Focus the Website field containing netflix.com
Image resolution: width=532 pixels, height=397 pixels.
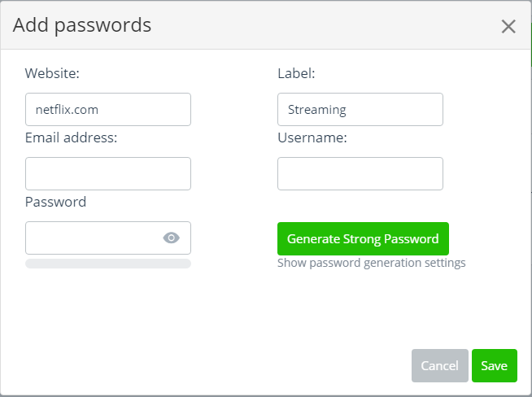108,109
